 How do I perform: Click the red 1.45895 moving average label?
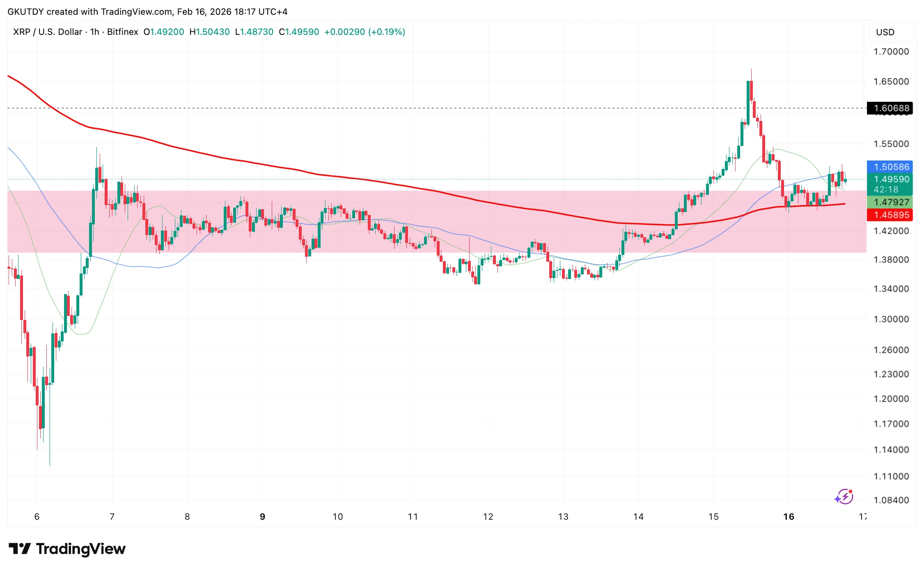click(x=890, y=215)
